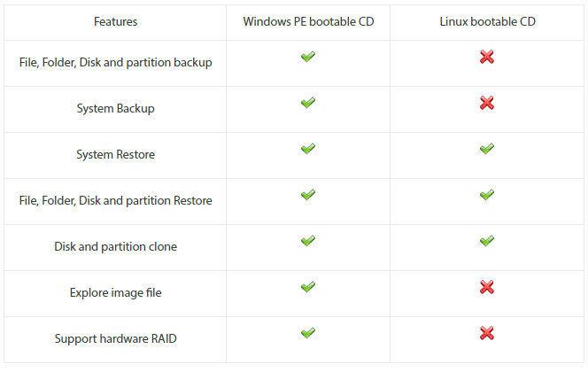Screen dimensions: 588x372
Task: Click the Windows PE checkmark for System Restore
Action: pos(308,149)
